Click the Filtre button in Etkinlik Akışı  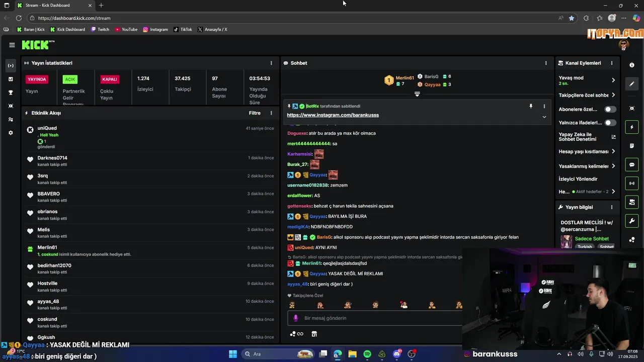(255, 113)
